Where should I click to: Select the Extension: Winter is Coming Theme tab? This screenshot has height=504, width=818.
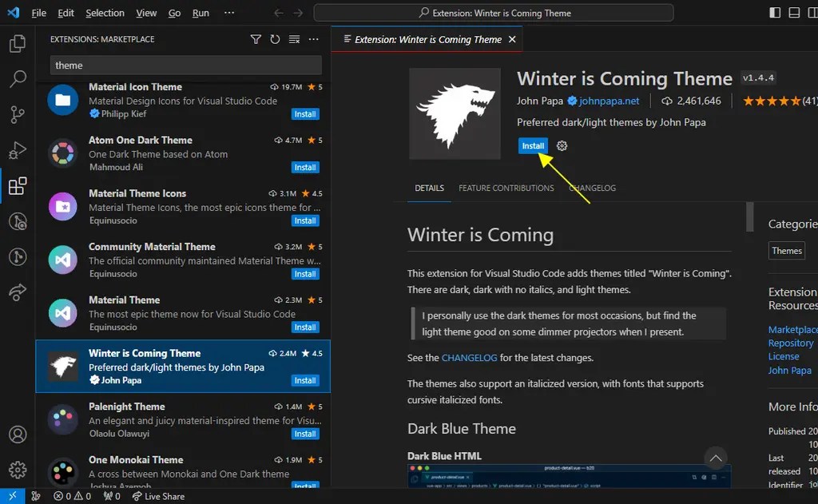(428, 39)
